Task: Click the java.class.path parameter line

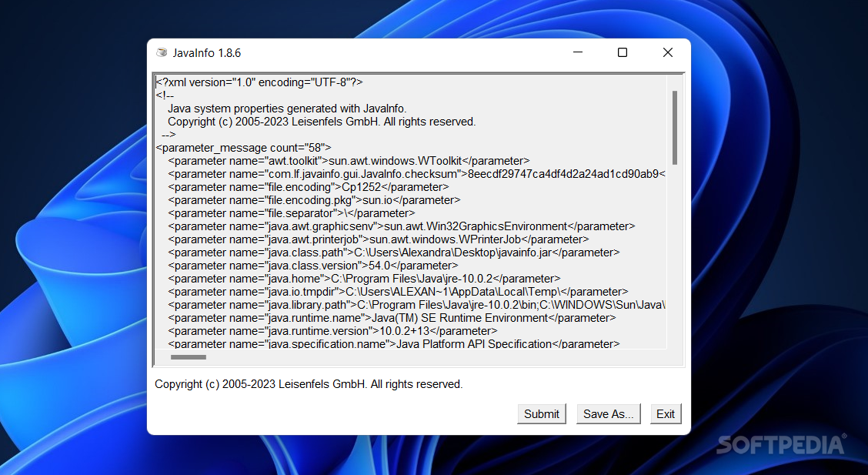Action: coord(393,253)
